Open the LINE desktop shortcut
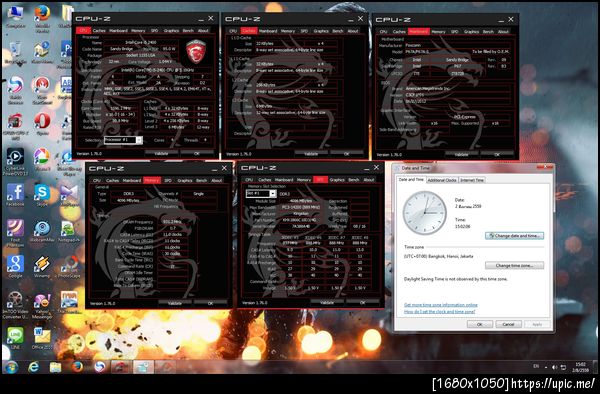Viewport: 600px width, 394px height. (15, 338)
